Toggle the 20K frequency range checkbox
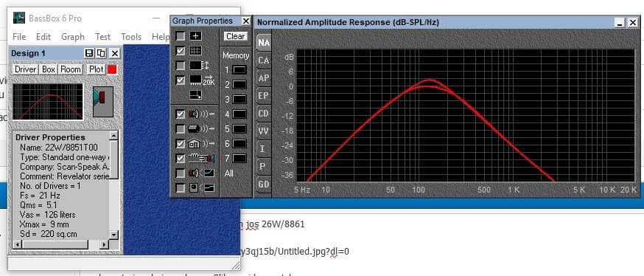Image resolution: width=644 pixels, height=276 pixels. pyautogui.click(x=181, y=80)
